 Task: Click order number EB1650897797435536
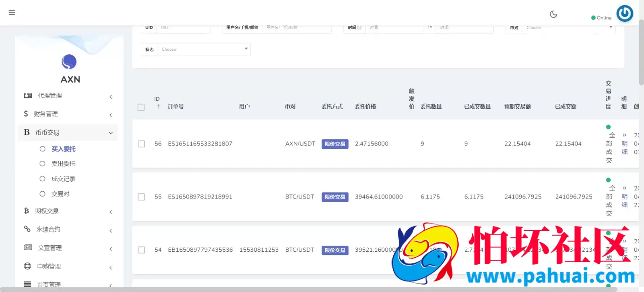pyautogui.click(x=200, y=250)
